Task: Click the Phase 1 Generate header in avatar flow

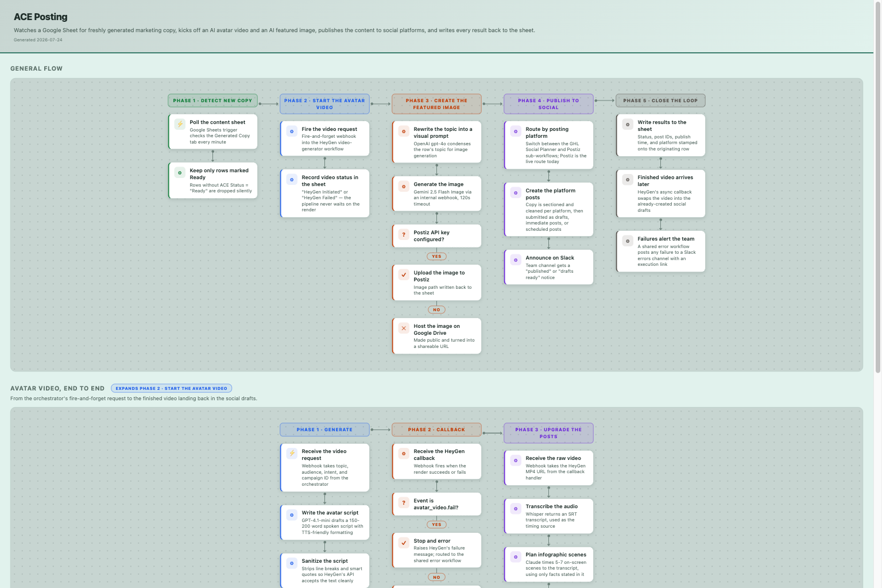Action: point(324,430)
